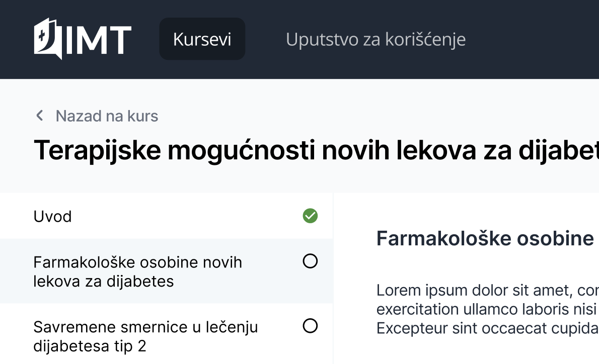This screenshot has height=364, width=599.
Task: Select Farmakološke osobine novih lekova lesson
Action: coord(137,262)
